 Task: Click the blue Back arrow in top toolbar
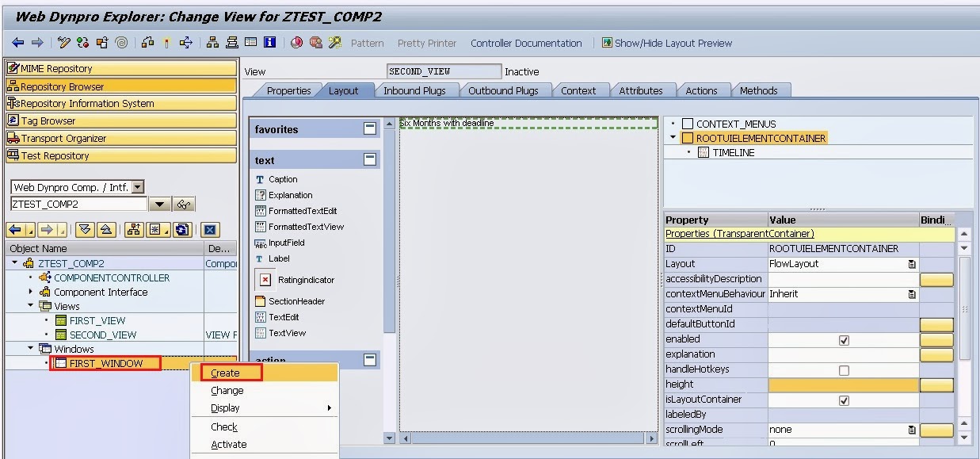coord(18,43)
